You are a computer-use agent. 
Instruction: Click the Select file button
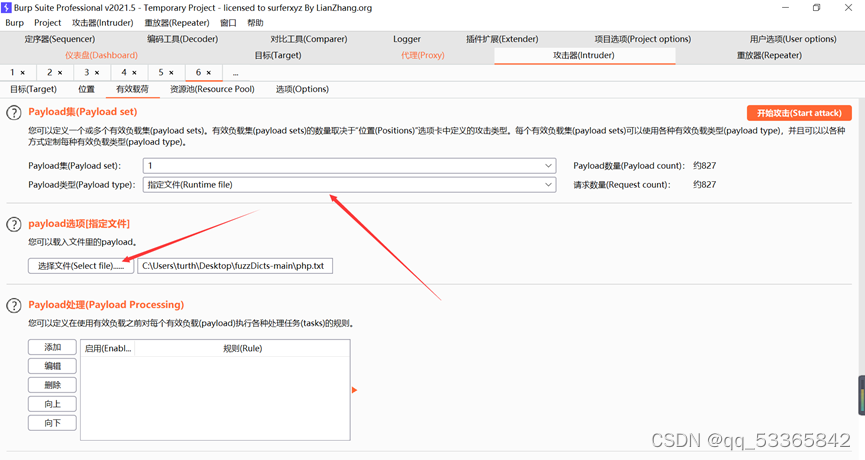click(x=81, y=266)
